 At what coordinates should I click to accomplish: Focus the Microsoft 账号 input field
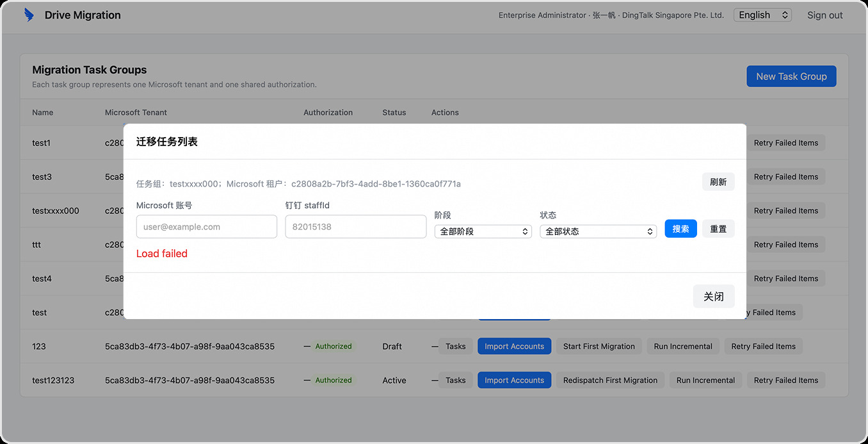(x=207, y=227)
